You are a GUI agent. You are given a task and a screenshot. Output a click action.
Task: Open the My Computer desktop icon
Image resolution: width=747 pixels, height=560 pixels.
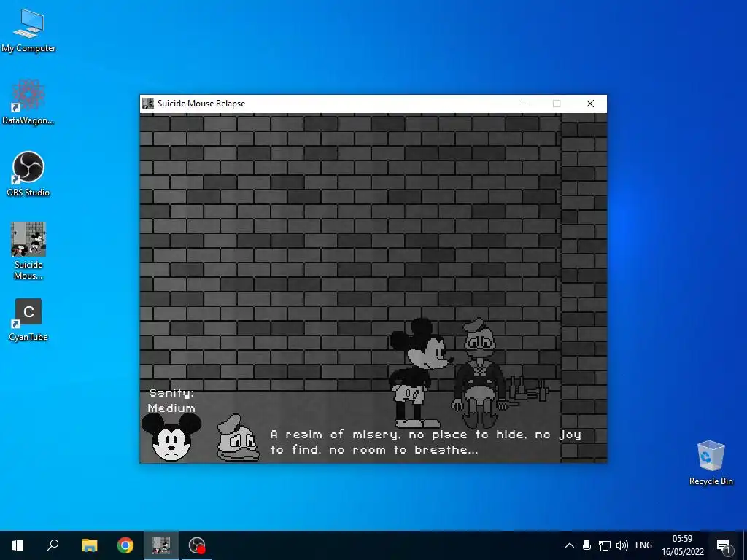[28, 31]
